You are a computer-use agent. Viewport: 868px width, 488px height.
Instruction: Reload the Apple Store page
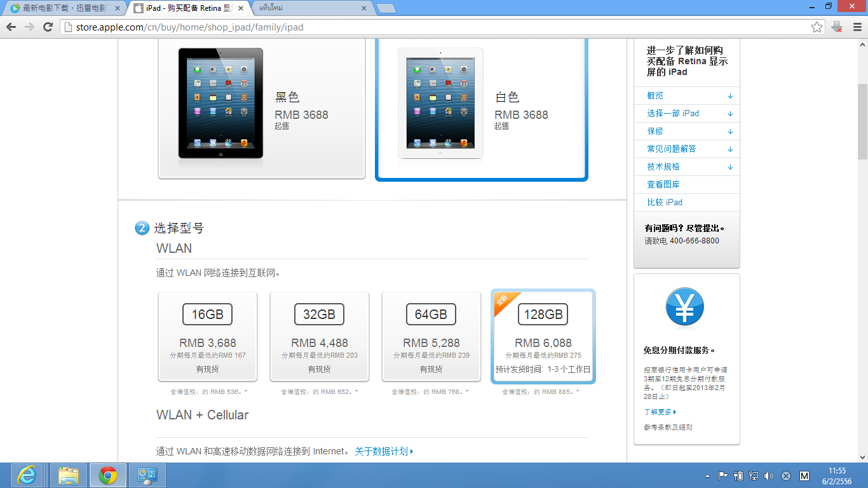(x=48, y=27)
